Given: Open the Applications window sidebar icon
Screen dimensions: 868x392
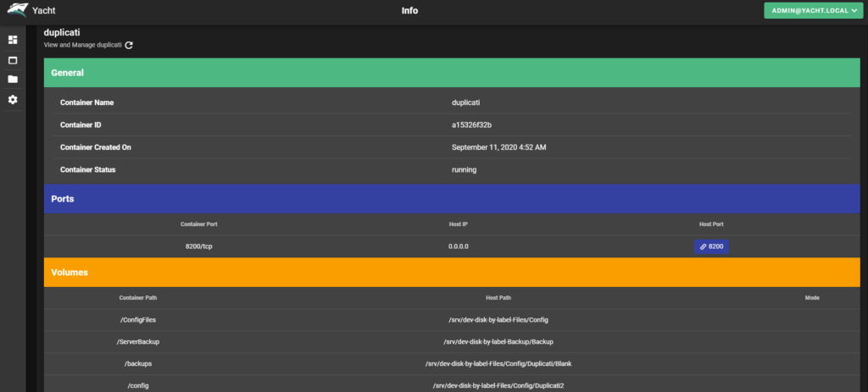Looking at the screenshot, I should (13, 60).
